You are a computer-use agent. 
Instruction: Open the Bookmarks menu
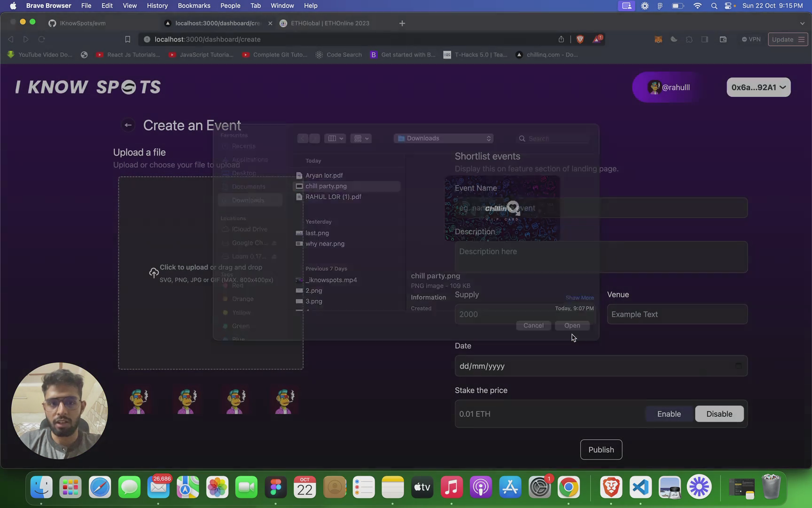coord(194,6)
